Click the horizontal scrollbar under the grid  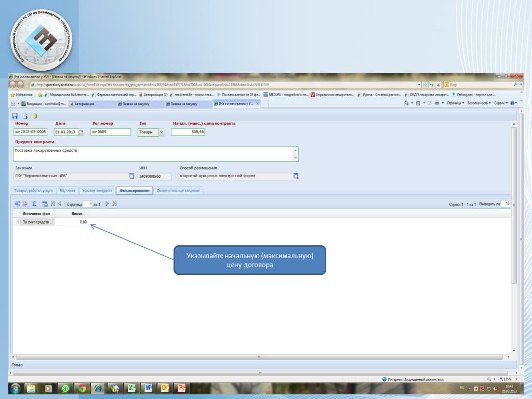pos(259,357)
